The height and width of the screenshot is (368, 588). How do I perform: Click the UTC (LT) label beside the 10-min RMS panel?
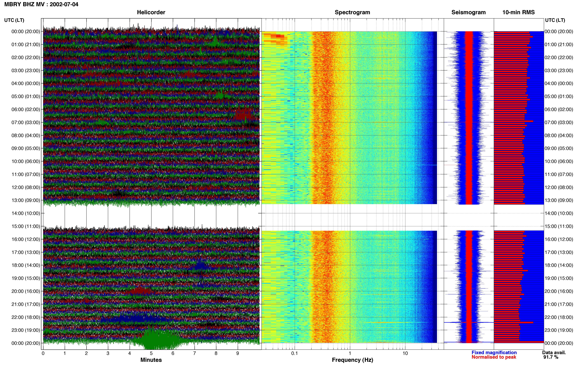click(555, 20)
